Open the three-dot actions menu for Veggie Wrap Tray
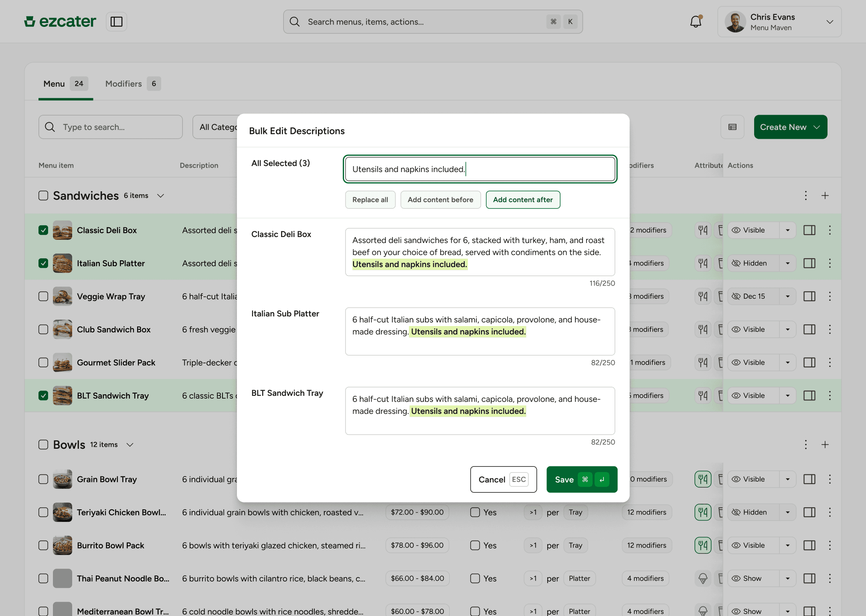 (x=830, y=296)
